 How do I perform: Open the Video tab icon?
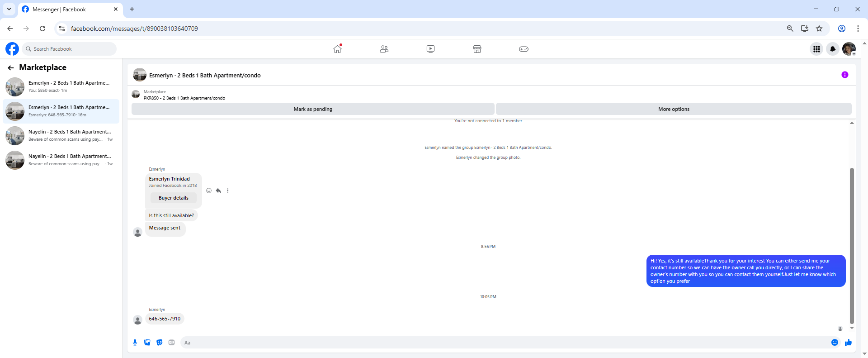pyautogui.click(x=430, y=49)
